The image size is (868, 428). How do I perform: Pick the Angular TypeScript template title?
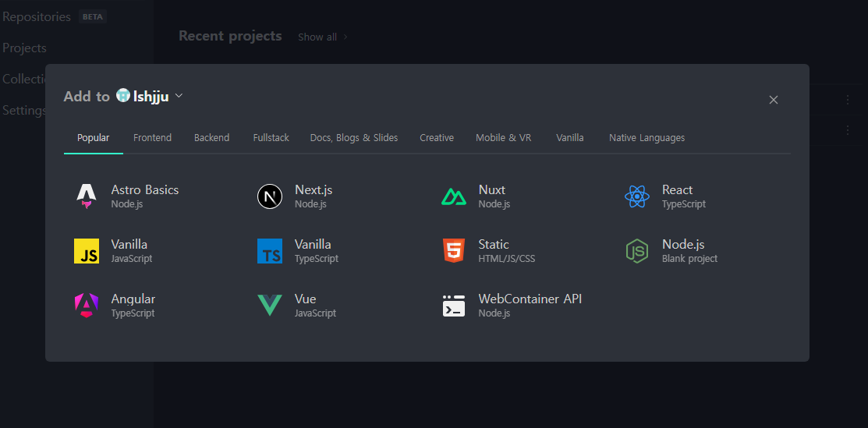tap(133, 299)
